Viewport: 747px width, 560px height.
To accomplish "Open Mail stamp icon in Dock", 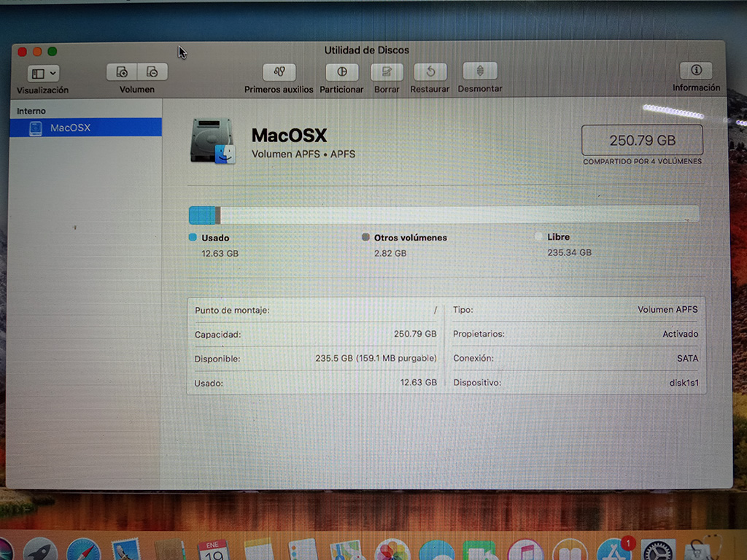I will point(125,551).
